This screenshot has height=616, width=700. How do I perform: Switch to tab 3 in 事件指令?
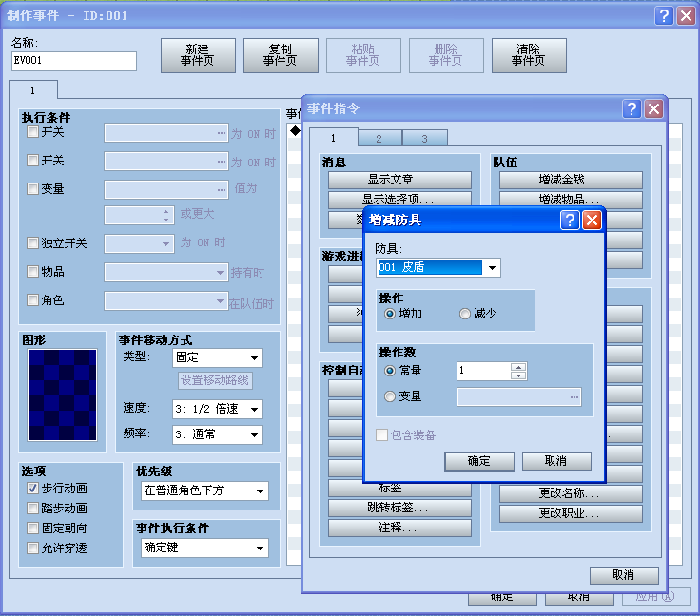pyautogui.click(x=424, y=138)
